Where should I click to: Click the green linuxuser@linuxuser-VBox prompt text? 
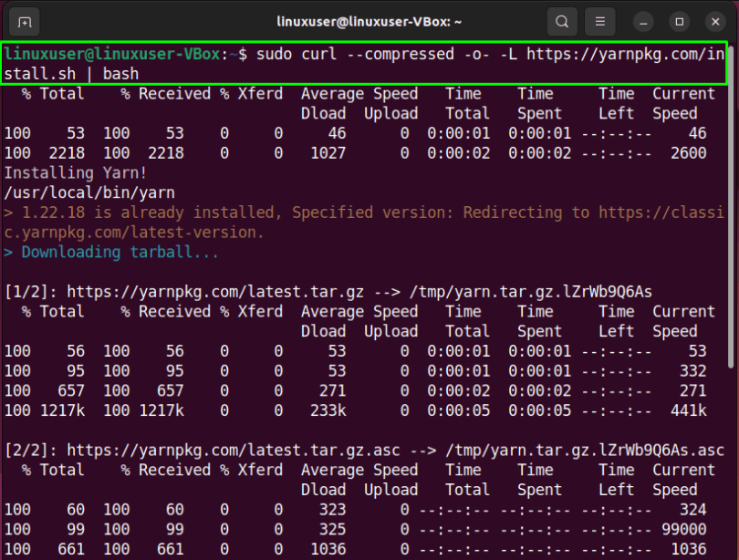[112, 55]
